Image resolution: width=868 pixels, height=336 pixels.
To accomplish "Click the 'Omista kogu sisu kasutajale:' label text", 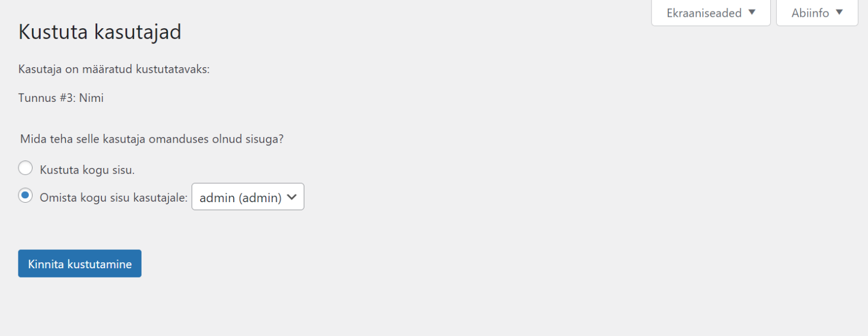I will (x=113, y=198).
